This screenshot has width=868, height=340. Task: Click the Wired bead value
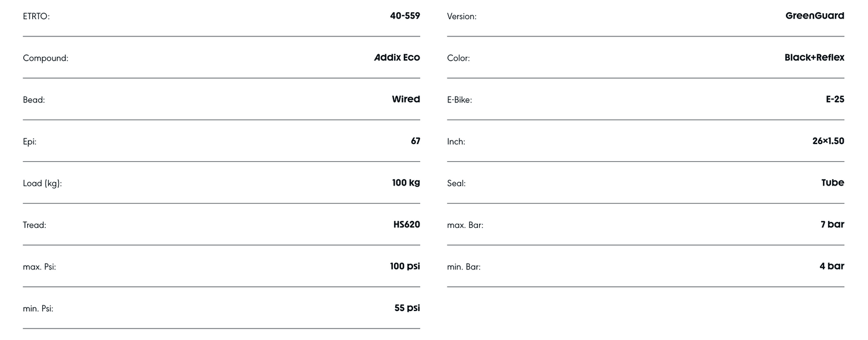(x=406, y=99)
